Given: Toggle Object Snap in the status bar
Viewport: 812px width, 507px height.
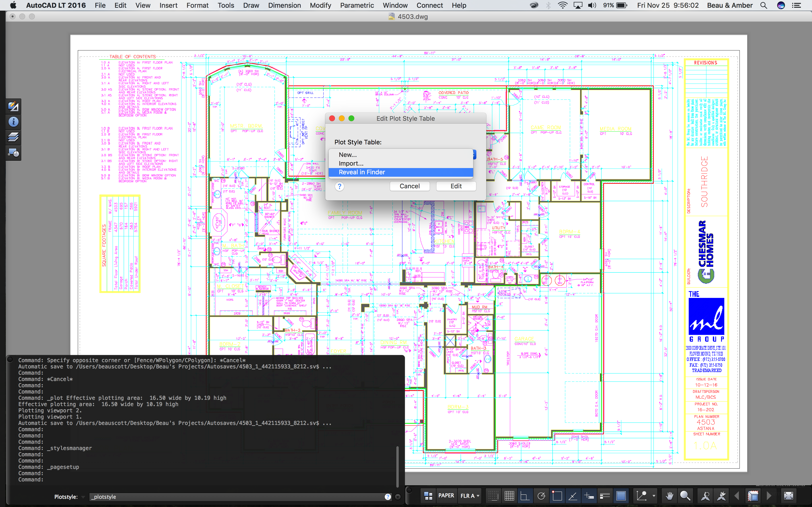Looking at the screenshot, I should point(557,496).
